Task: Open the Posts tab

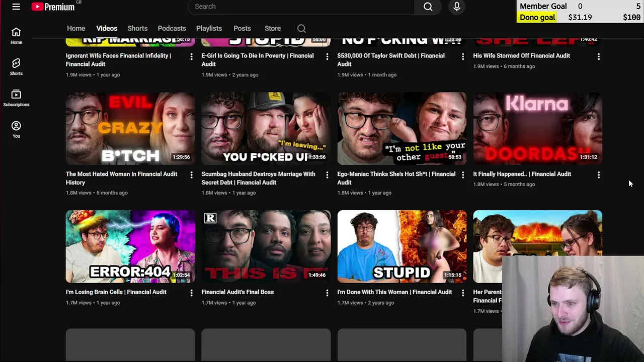Action: point(242,29)
